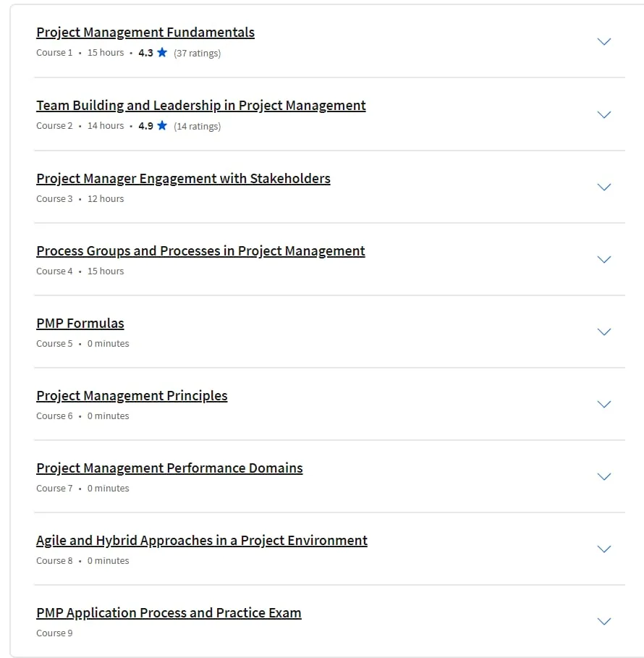
Task: Expand Project Management Performance Domains chevron
Action: pyautogui.click(x=603, y=477)
